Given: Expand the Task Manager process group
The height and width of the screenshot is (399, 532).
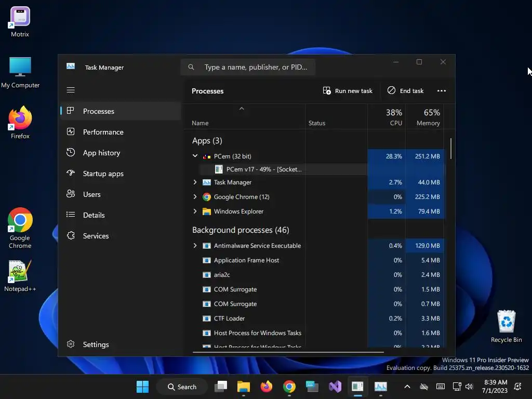Looking at the screenshot, I should pyautogui.click(x=195, y=182).
